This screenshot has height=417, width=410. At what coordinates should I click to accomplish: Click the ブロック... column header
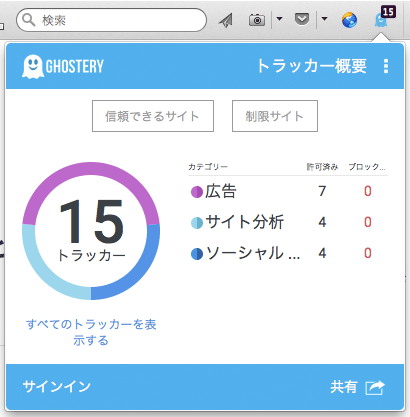(x=367, y=167)
